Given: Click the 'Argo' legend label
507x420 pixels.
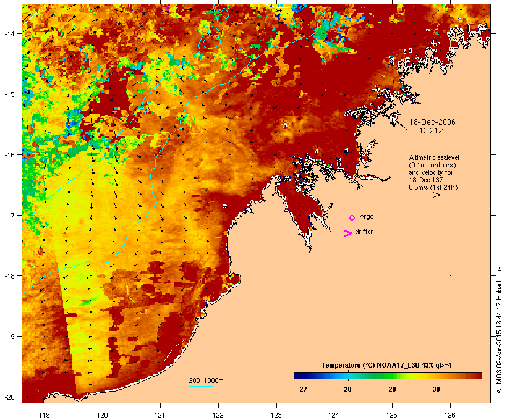Looking at the screenshot, I should click(367, 216).
